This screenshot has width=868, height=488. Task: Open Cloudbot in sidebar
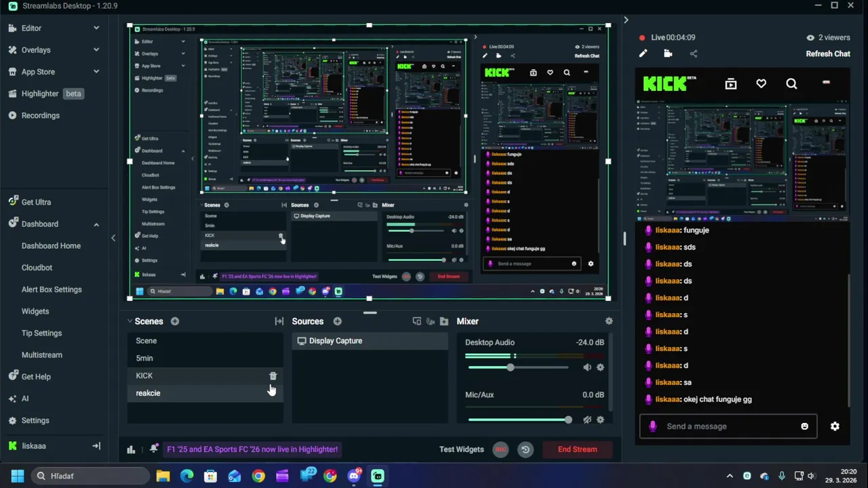click(x=37, y=268)
